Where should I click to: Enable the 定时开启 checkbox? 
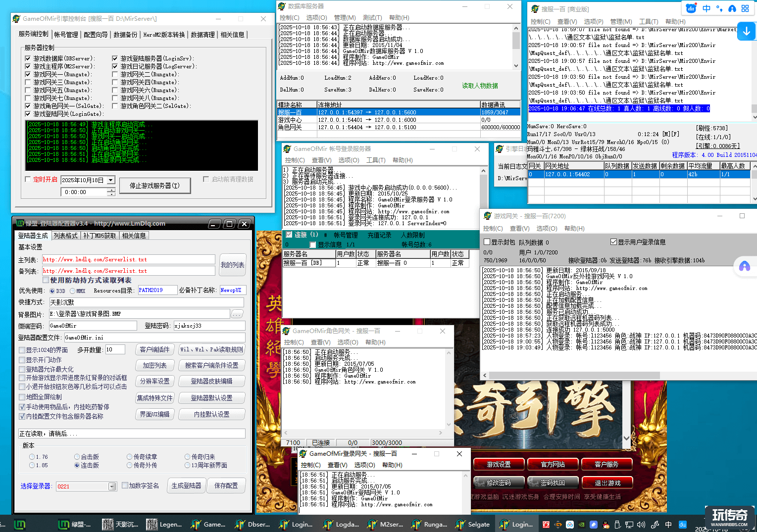coord(28,179)
